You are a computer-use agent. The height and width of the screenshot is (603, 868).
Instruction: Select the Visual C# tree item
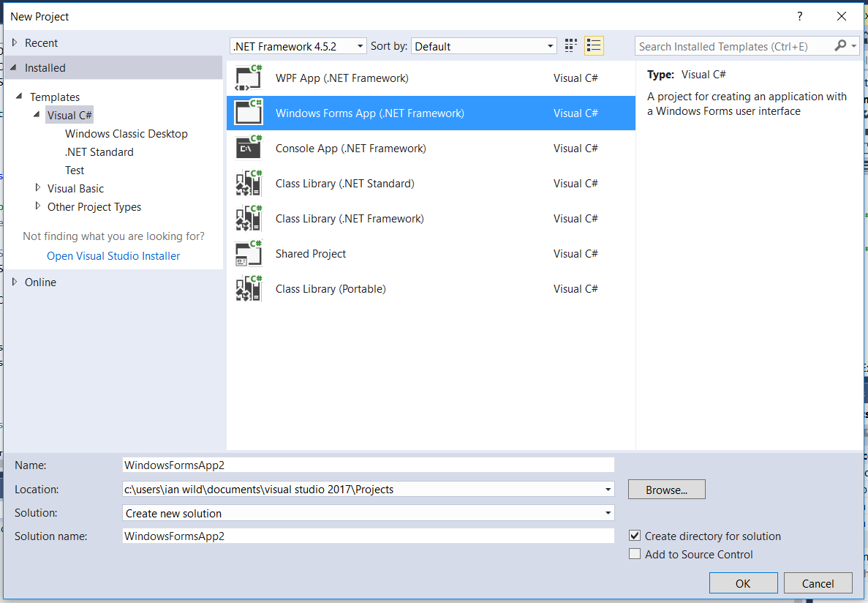coord(69,116)
